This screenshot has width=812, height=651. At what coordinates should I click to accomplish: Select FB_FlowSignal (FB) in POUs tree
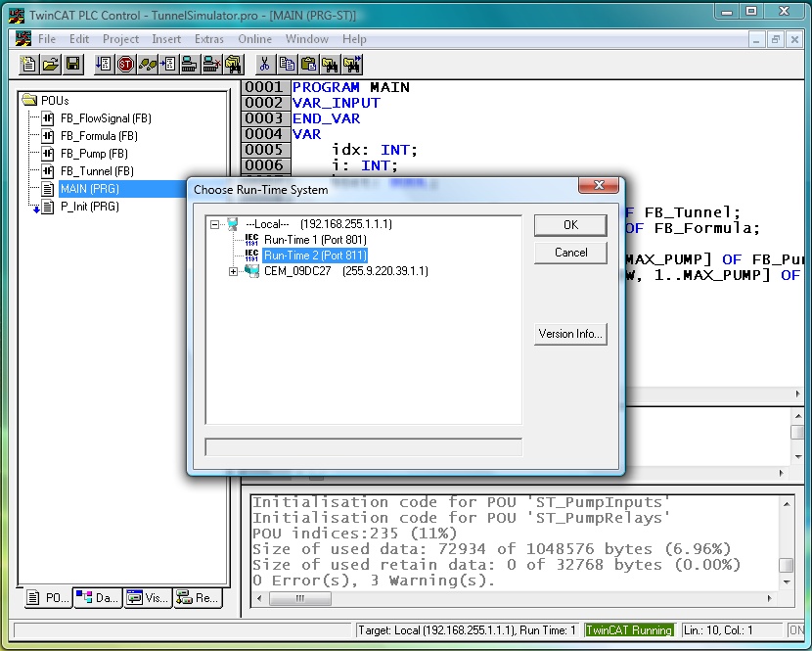coord(106,118)
